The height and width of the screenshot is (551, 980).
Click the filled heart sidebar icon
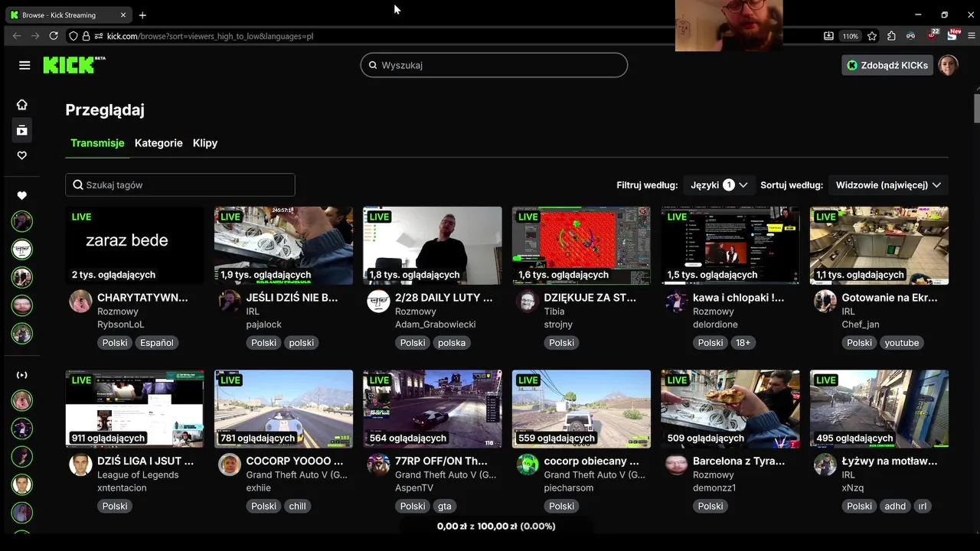(x=22, y=196)
